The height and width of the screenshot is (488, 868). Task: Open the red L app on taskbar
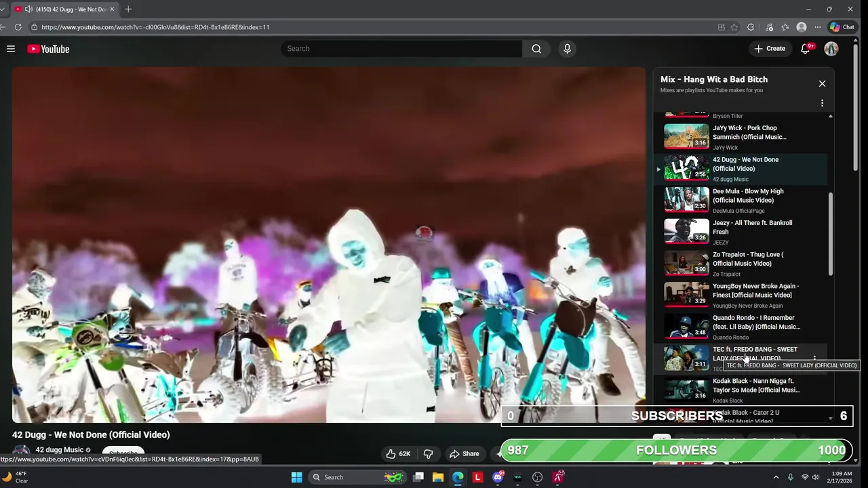478,477
